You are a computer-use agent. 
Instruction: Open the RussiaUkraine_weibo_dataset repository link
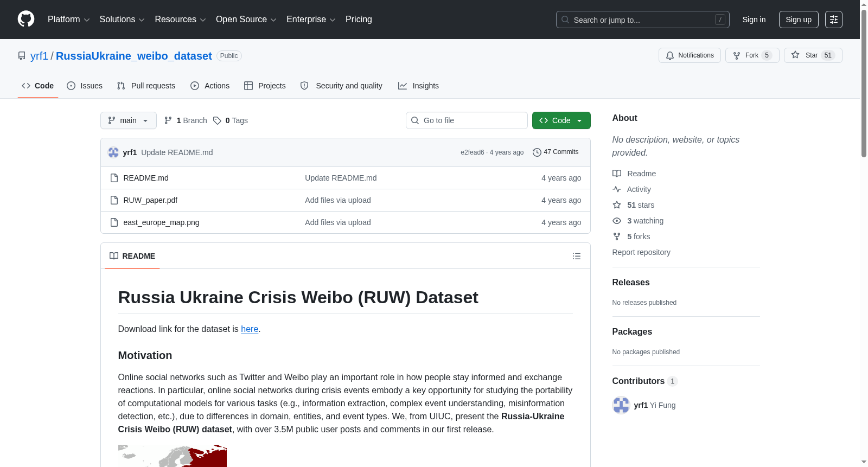click(134, 56)
